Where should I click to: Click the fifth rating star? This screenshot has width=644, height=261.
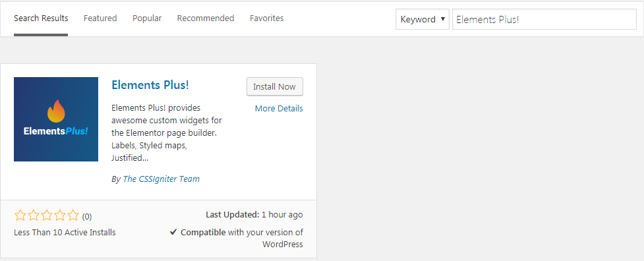tap(73, 215)
